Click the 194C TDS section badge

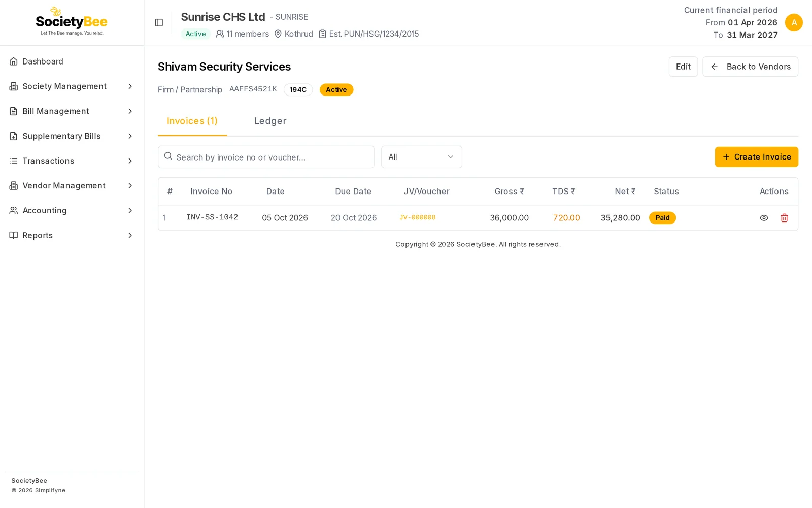coord(298,90)
